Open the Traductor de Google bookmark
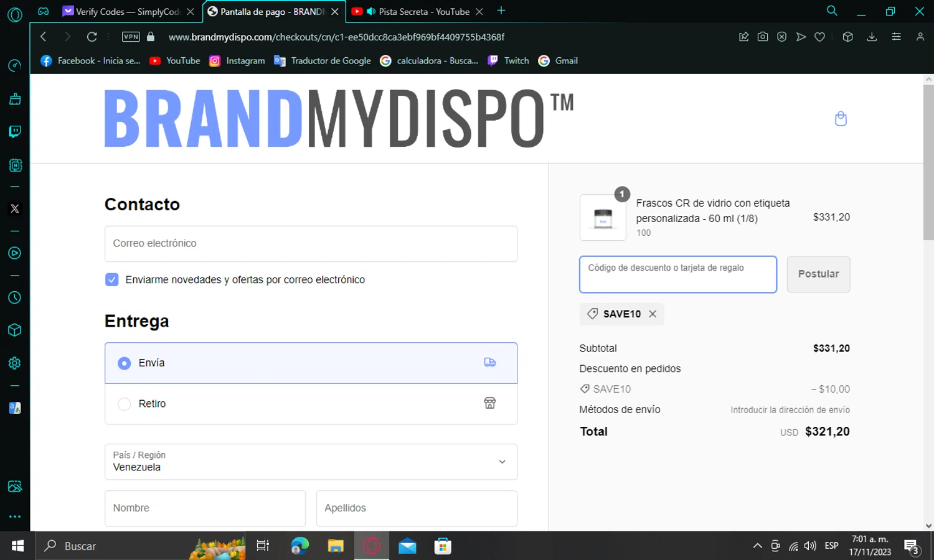The width and height of the screenshot is (934, 560). coord(323,60)
